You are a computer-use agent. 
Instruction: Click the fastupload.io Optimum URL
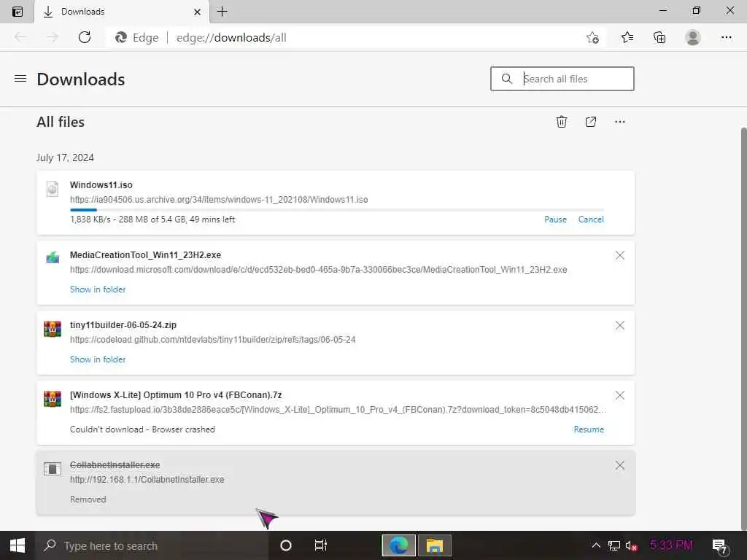(x=338, y=410)
